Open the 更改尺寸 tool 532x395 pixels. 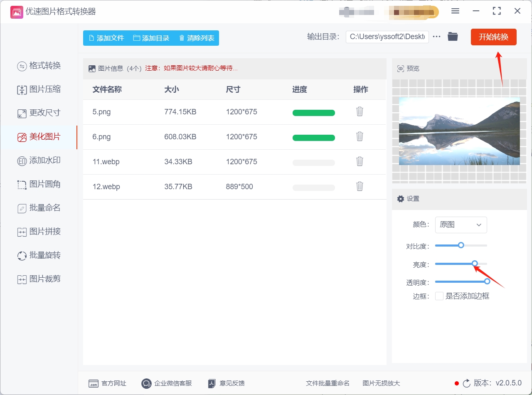(39, 113)
